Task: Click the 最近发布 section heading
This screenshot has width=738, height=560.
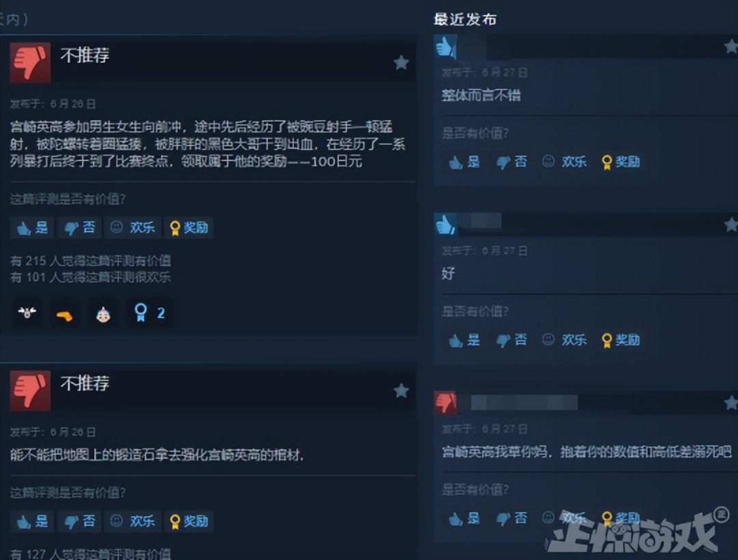Action: [x=465, y=19]
